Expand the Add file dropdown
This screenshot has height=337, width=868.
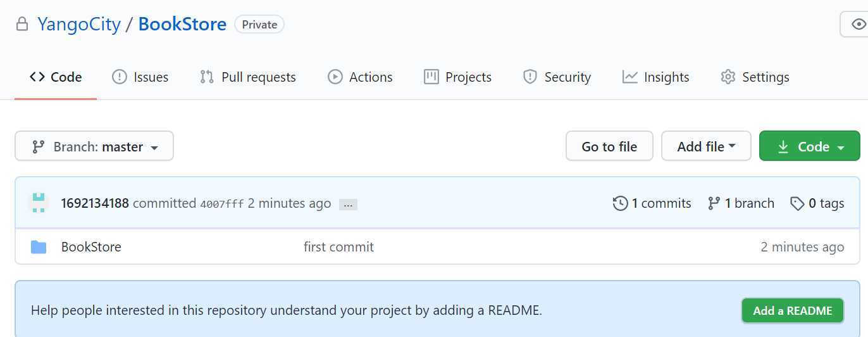click(x=706, y=146)
